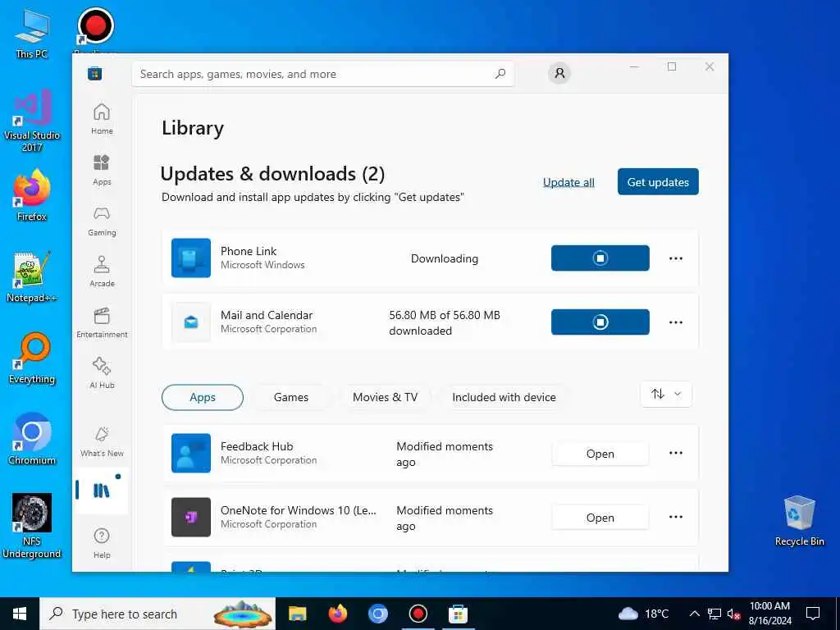Click the OneNote app icon

tap(190, 517)
